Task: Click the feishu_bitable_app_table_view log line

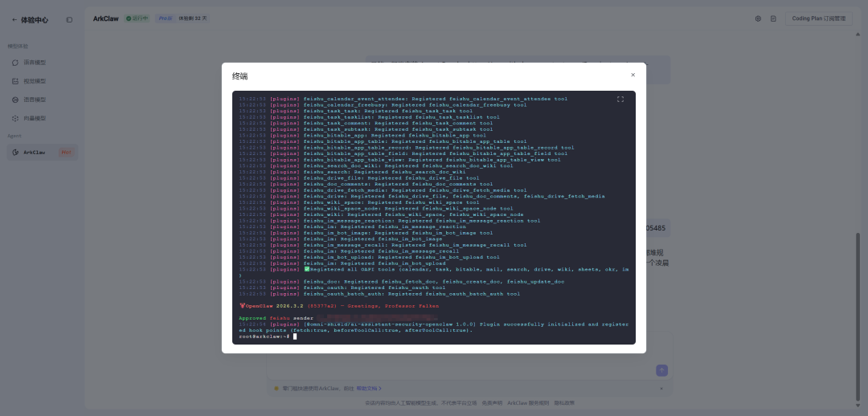Action: (x=399, y=160)
